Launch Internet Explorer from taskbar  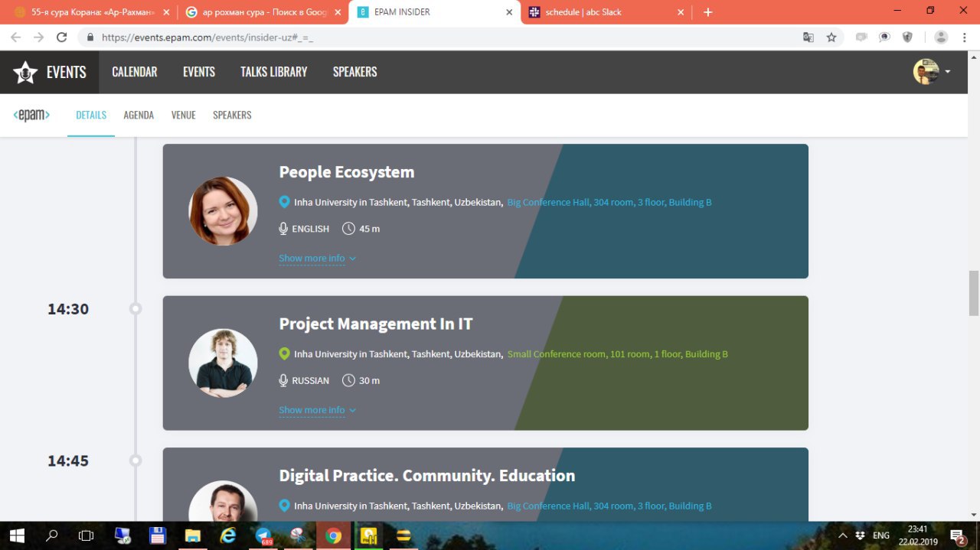click(228, 535)
